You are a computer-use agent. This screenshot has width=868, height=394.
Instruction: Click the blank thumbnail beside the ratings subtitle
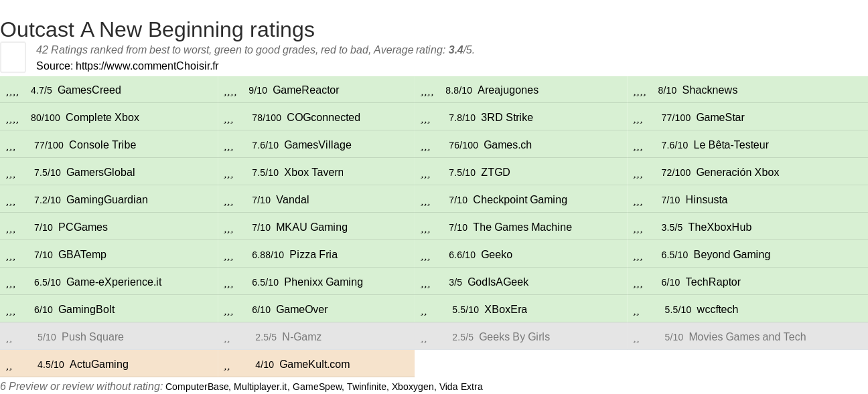[x=13, y=57]
